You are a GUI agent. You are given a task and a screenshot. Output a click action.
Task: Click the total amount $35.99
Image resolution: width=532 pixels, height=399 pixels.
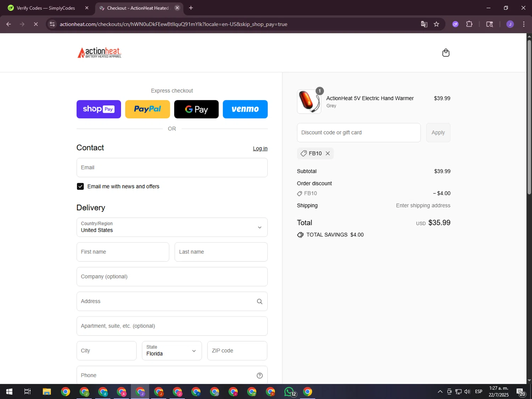[x=439, y=223]
